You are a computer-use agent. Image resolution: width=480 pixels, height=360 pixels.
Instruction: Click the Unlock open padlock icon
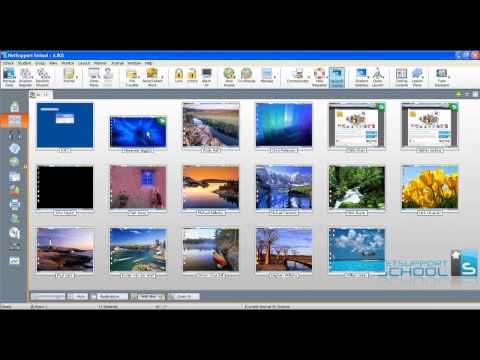click(192, 75)
